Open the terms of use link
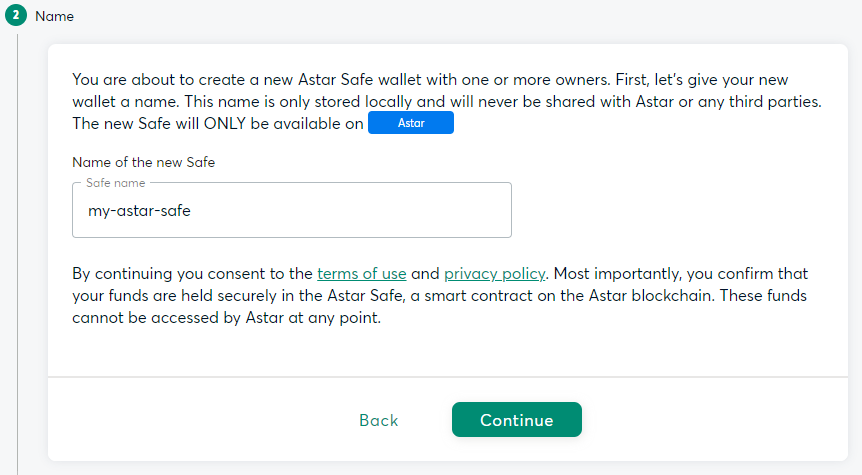Image resolution: width=862 pixels, height=475 pixels. [361, 273]
